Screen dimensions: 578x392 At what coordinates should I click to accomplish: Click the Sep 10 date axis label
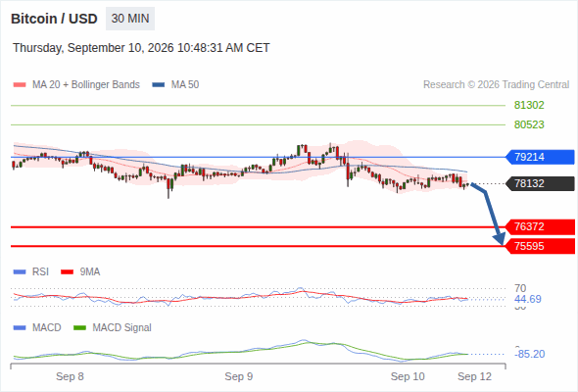(408, 376)
